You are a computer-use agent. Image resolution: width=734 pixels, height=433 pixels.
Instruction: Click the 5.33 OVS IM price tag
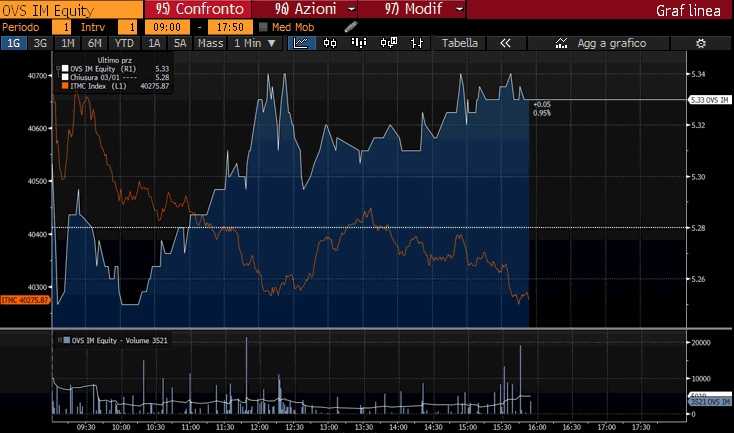coord(710,100)
